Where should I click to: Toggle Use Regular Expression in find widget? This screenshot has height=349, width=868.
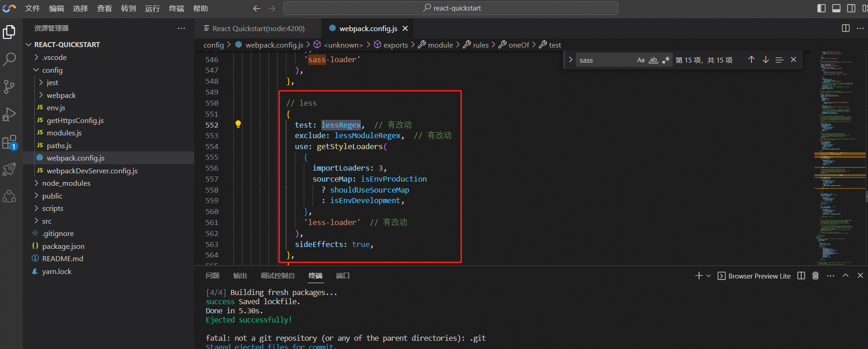(666, 60)
